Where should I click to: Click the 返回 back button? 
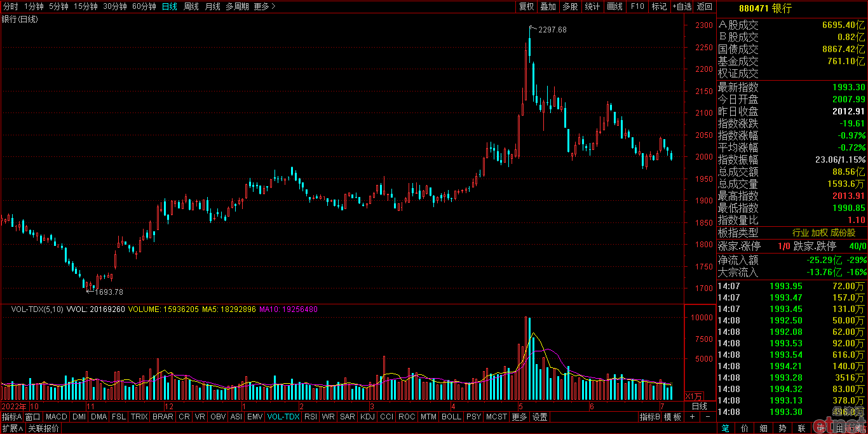(x=705, y=6)
